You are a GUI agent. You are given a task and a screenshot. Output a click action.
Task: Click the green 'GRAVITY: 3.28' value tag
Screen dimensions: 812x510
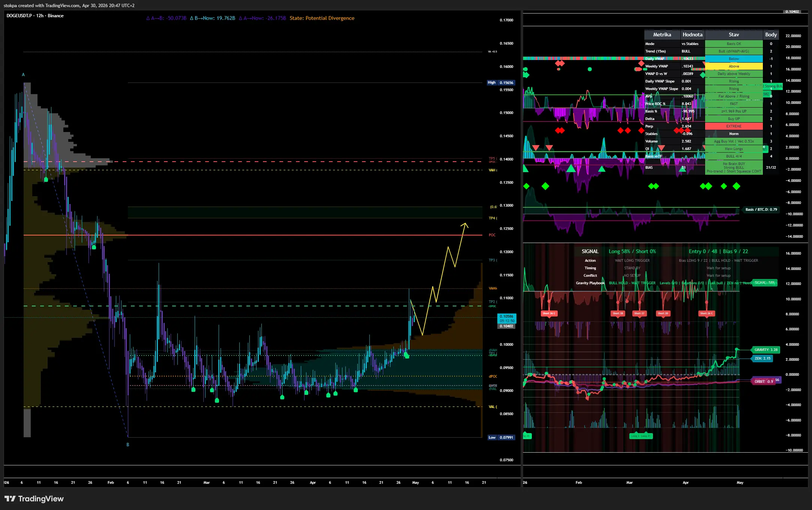(765, 350)
